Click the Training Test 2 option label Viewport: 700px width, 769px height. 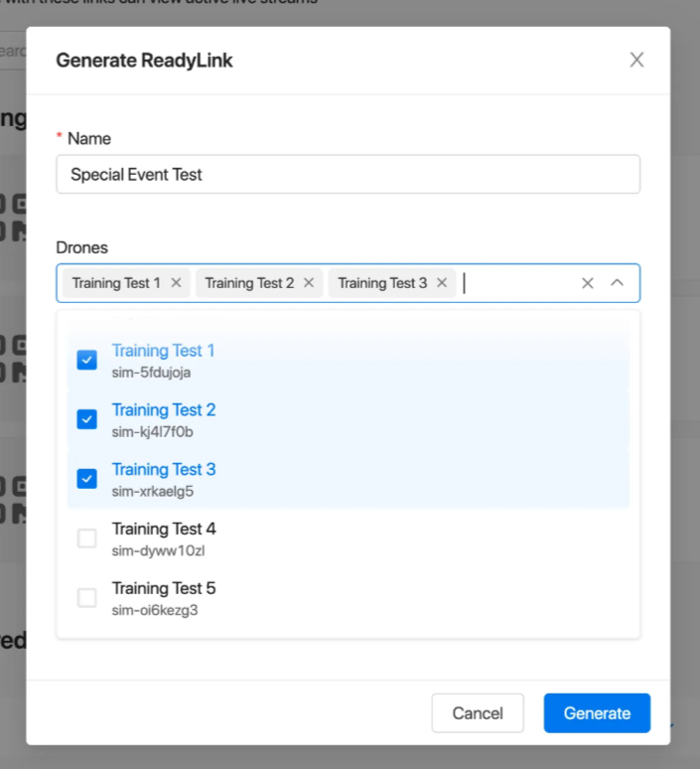click(164, 410)
